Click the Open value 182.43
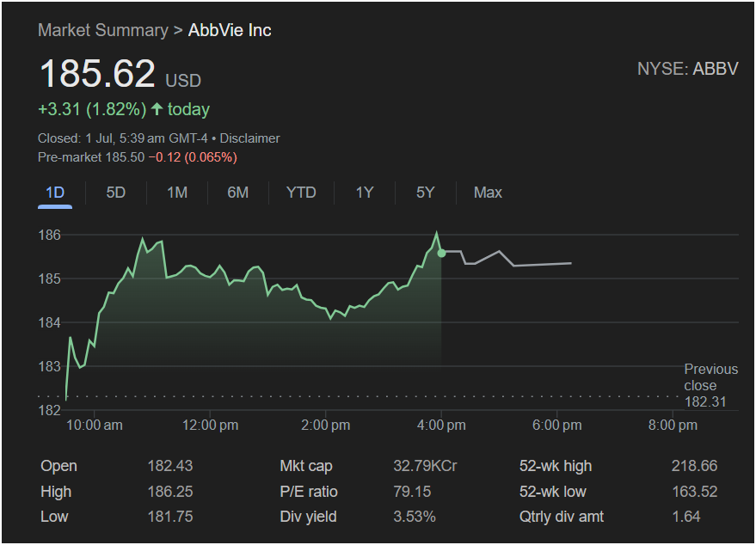 coord(170,466)
